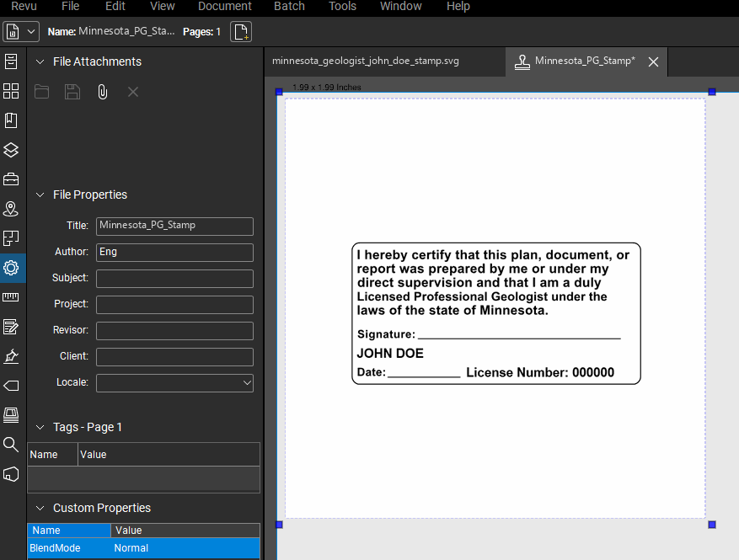Click the document file icon button

13,32
